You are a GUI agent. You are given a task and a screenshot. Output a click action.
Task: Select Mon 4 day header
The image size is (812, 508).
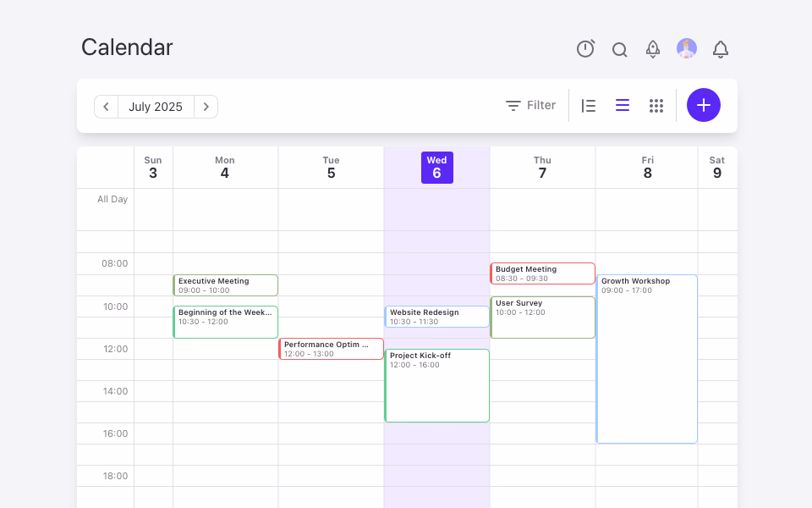tap(225, 168)
